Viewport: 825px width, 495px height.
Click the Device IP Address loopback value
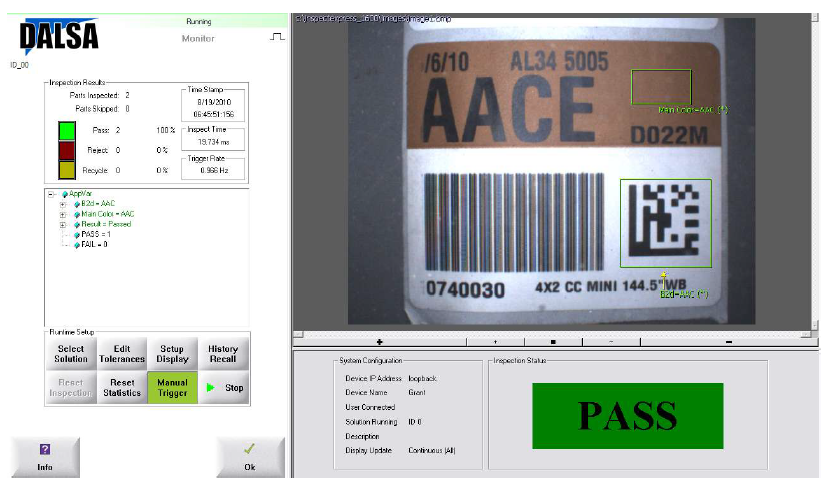pos(422,378)
